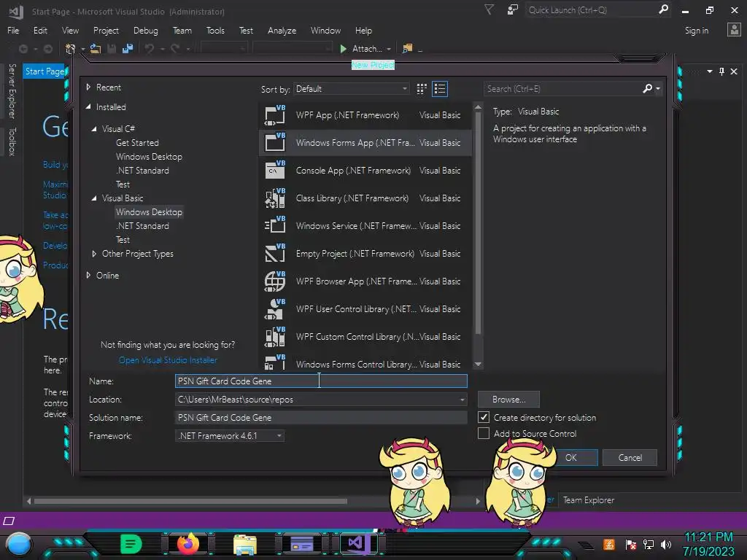Image resolution: width=747 pixels, height=560 pixels.
Task: Click the Quick Launch search icon
Action: 663,10
